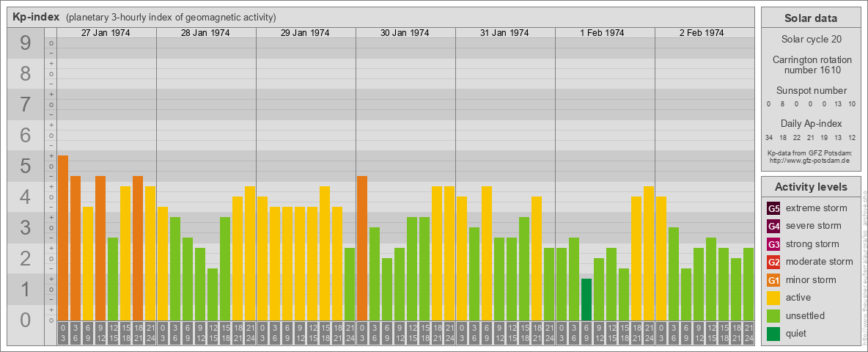Viewport: 868px width, 352px height.
Task: Click the Kp scale number 5
Action: [26, 166]
